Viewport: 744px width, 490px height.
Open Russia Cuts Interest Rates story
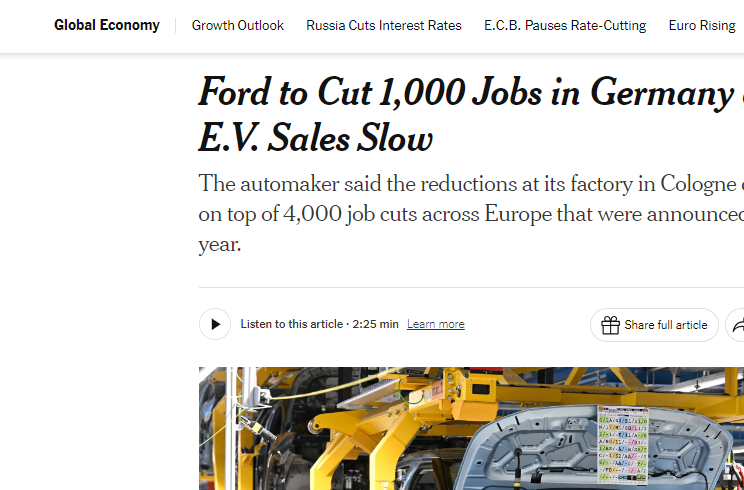coord(383,25)
